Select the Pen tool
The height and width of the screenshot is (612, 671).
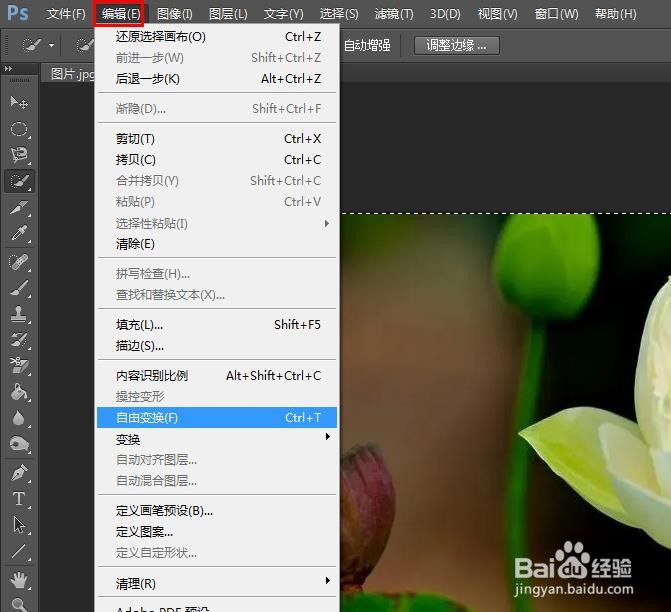[18, 472]
